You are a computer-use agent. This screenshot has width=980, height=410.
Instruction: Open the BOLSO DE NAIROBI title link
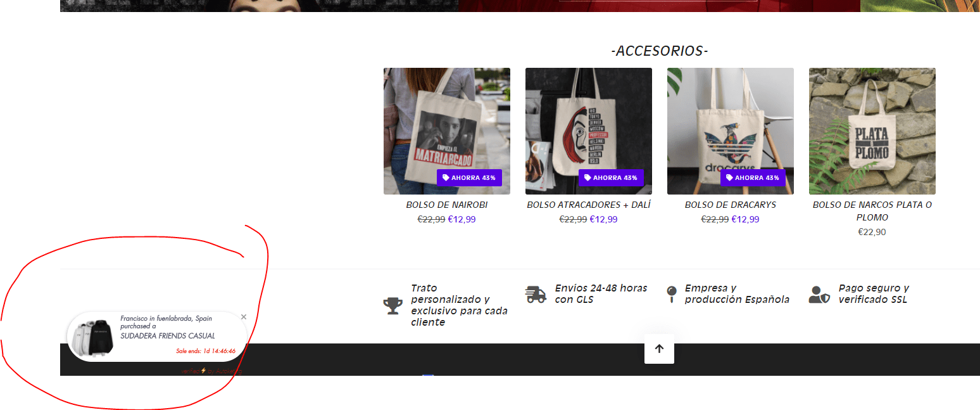(x=447, y=205)
